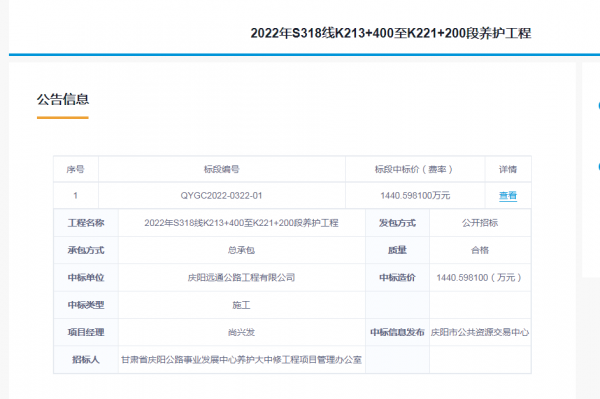
Task: Click the 1440.598100万元 price cell
Action: click(415, 195)
